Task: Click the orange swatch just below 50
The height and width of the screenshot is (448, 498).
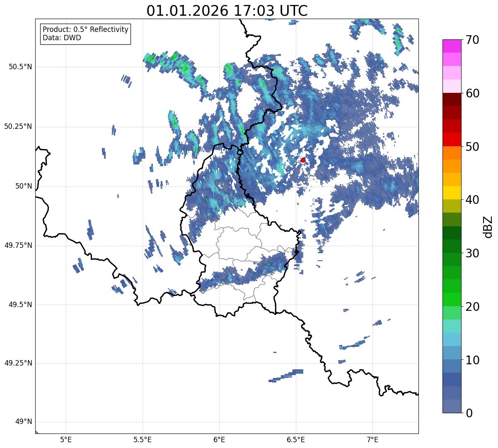Action: pyautogui.click(x=452, y=153)
